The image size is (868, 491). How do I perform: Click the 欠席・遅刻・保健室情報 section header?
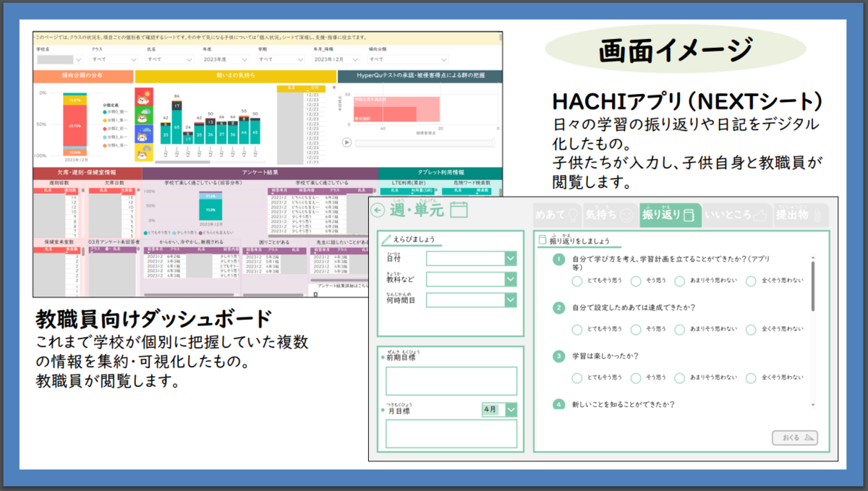[88, 173]
